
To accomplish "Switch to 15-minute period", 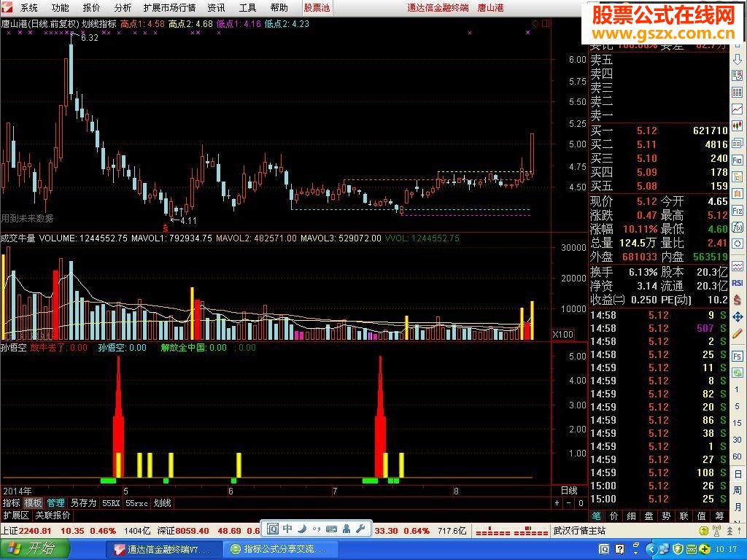I will (737, 423).
